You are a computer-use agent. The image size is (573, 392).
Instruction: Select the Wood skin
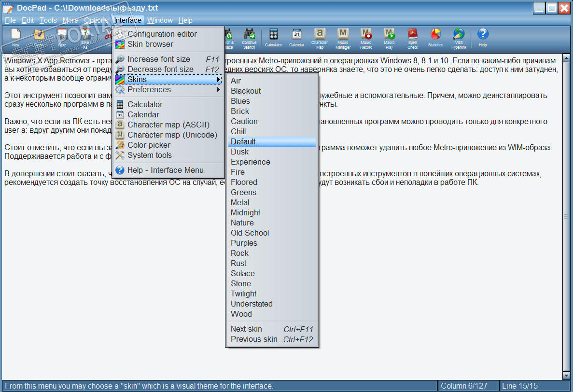[272, 314]
